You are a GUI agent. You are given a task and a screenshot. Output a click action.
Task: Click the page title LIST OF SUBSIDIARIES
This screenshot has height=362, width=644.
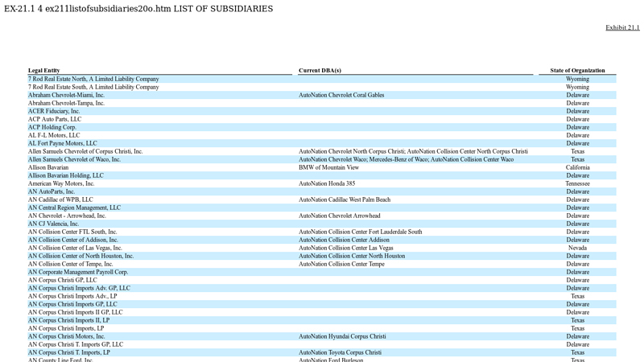pyautogui.click(x=223, y=9)
